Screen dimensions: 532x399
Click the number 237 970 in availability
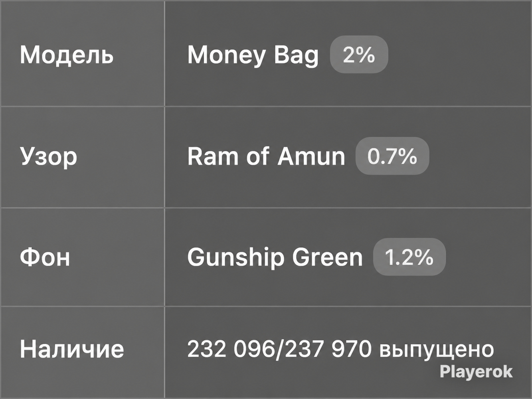(x=328, y=349)
